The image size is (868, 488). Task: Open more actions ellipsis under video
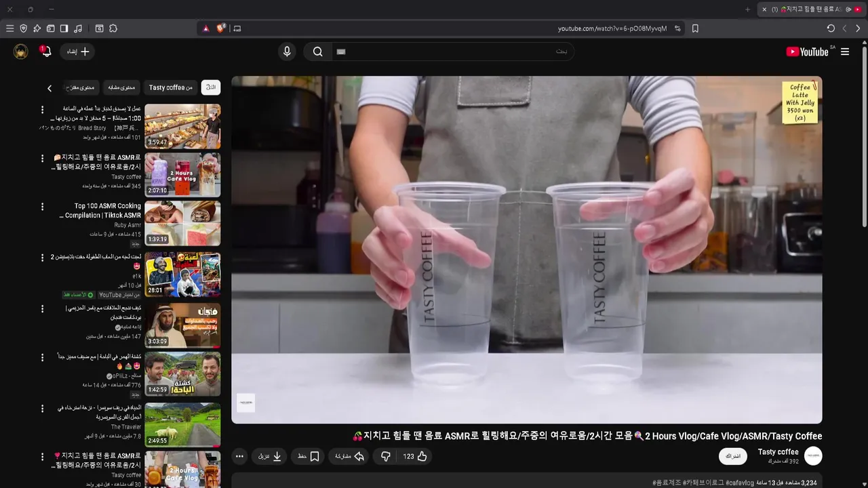click(x=239, y=456)
